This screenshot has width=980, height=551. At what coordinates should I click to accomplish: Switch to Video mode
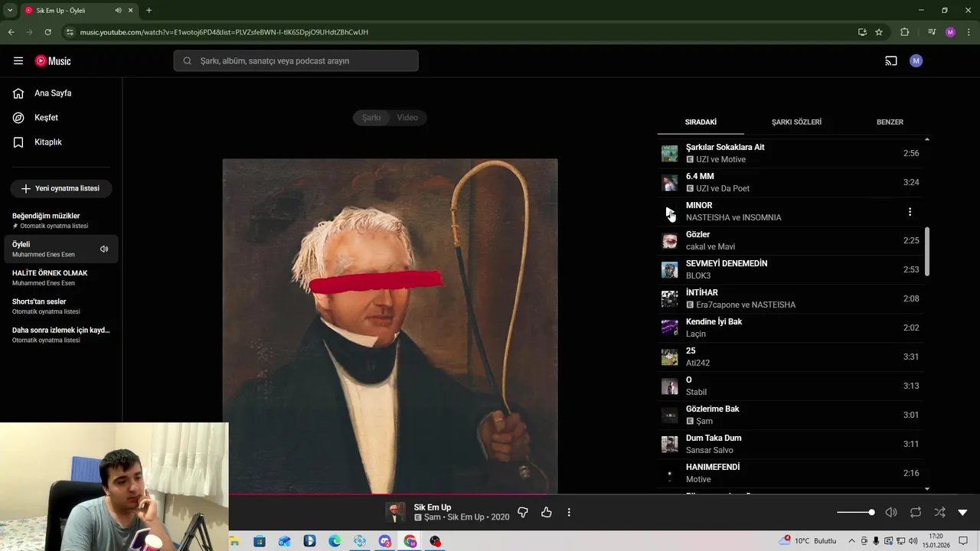point(407,118)
